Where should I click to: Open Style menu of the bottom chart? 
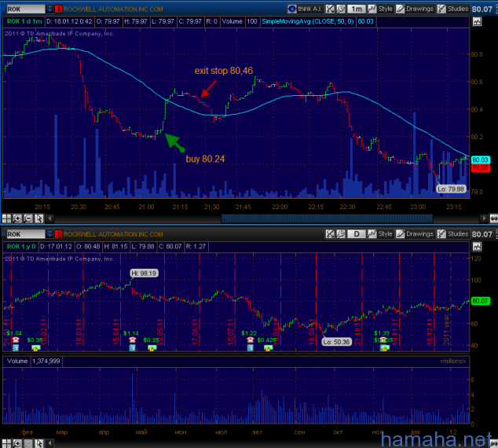click(x=380, y=234)
